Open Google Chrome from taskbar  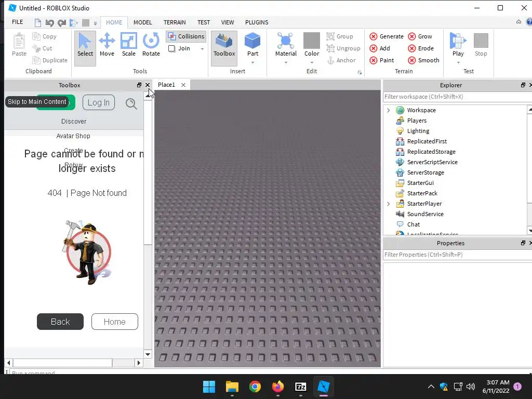[x=255, y=387]
